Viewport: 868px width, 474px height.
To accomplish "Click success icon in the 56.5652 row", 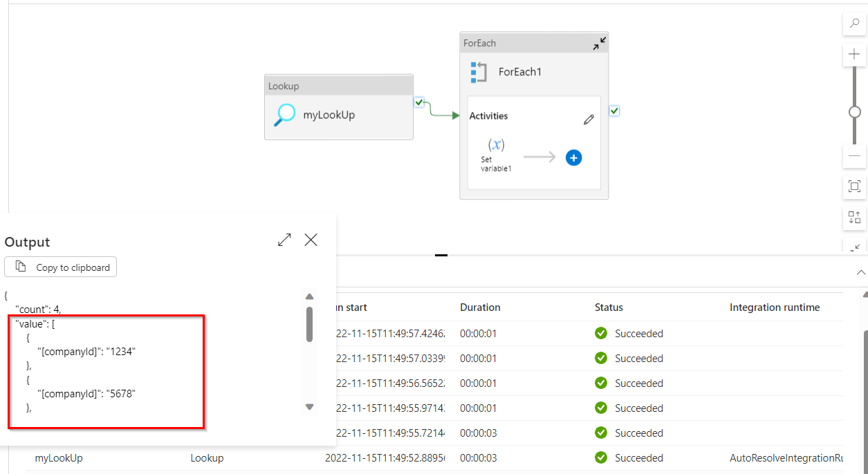I will 601,383.
